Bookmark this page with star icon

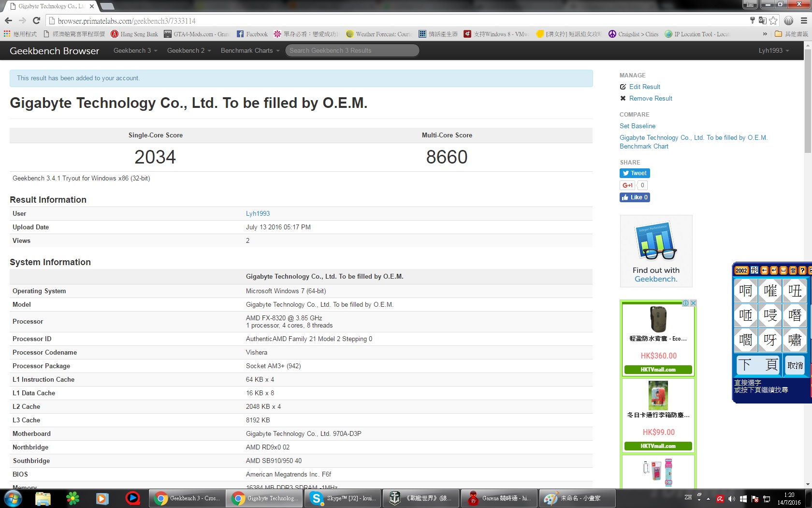coord(773,20)
